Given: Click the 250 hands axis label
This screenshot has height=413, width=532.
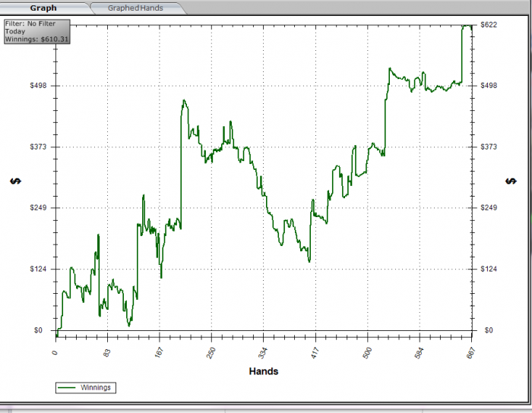Looking at the screenshot, I should tap(211, 353).
